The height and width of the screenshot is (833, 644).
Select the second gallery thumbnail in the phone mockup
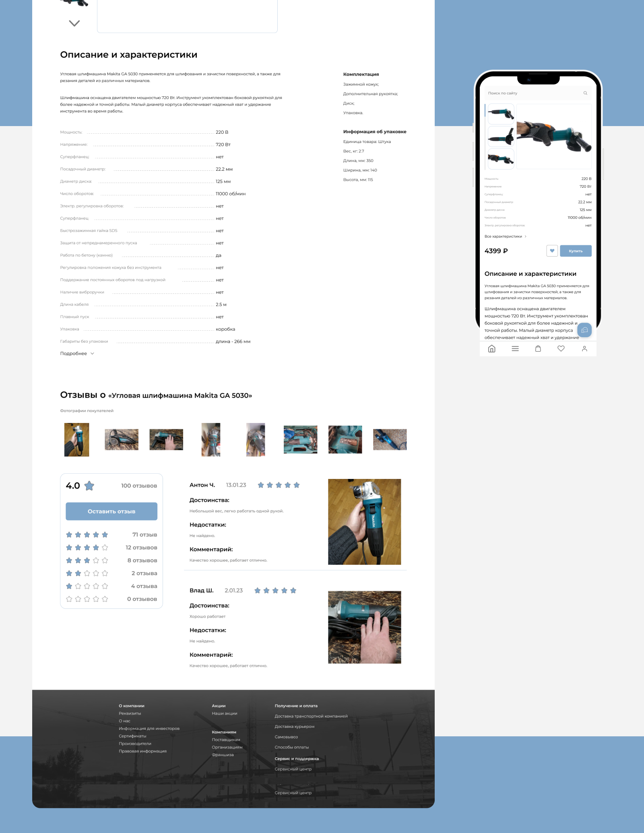(501, 136)
